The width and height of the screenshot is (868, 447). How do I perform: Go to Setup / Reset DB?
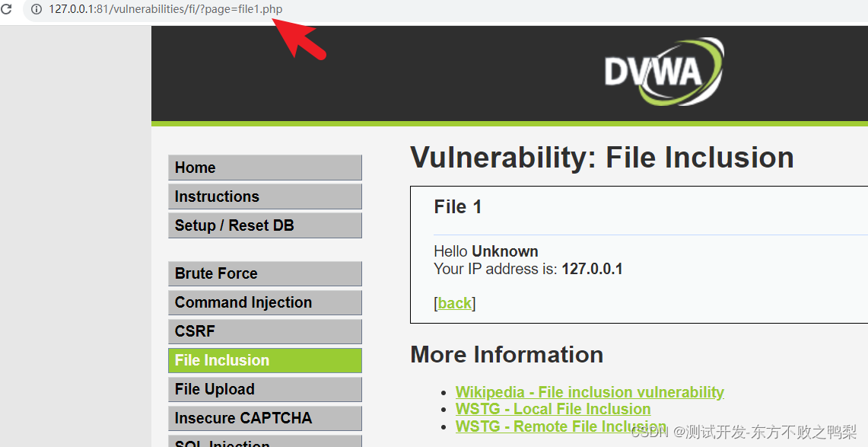point(264,225)
